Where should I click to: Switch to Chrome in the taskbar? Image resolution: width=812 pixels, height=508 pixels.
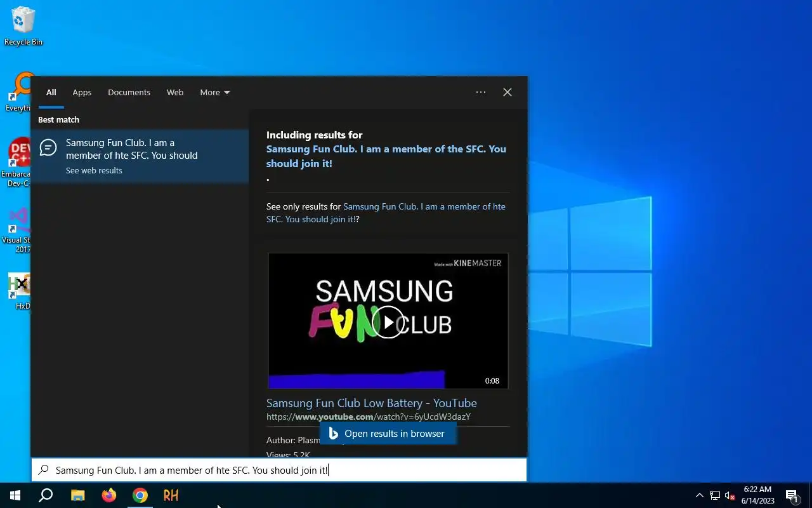tap(140, 495)
